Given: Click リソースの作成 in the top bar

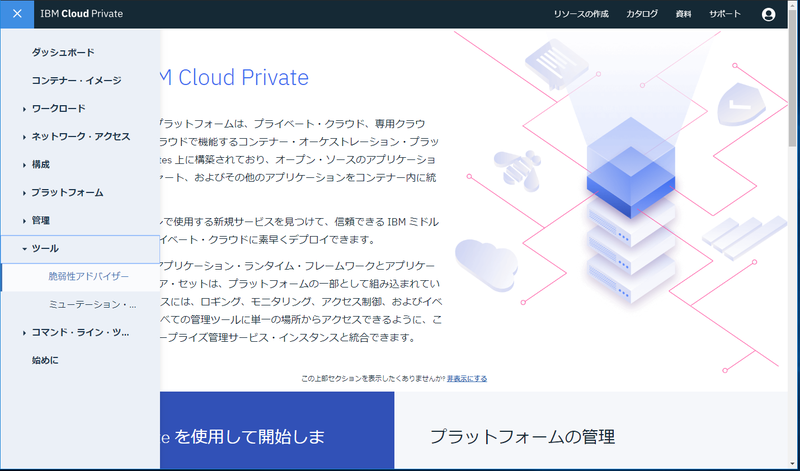Looking at the screenshot, I should point(581,14).
